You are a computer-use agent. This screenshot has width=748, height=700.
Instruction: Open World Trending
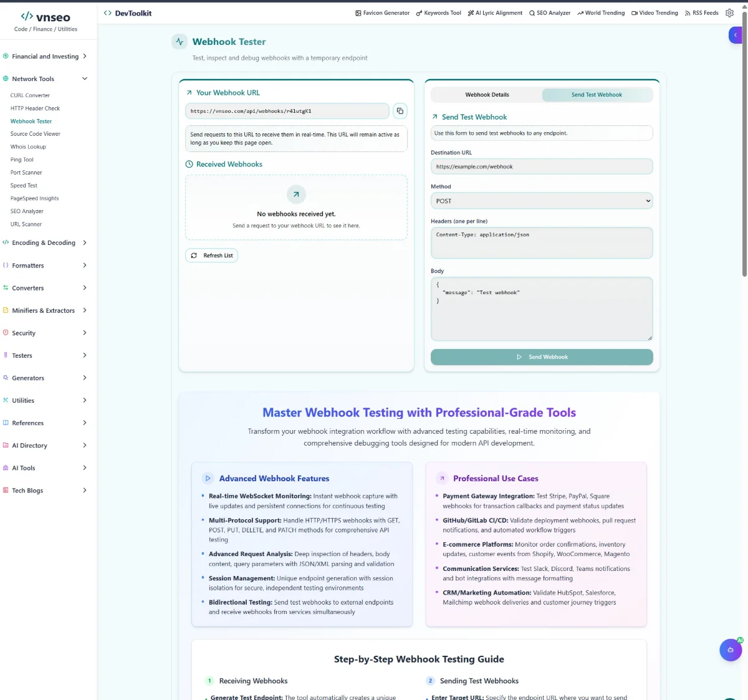600,12
